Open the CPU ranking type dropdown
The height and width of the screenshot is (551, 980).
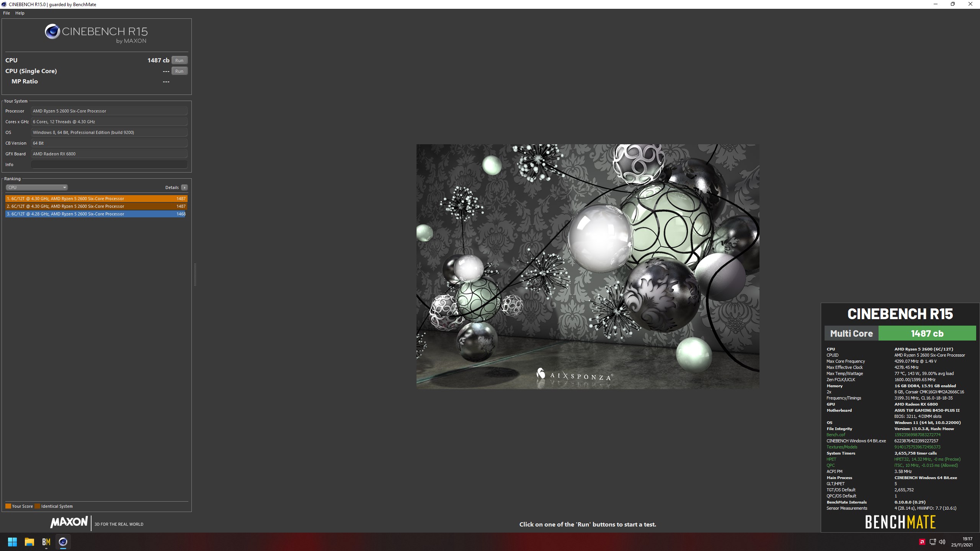[37, 187]
